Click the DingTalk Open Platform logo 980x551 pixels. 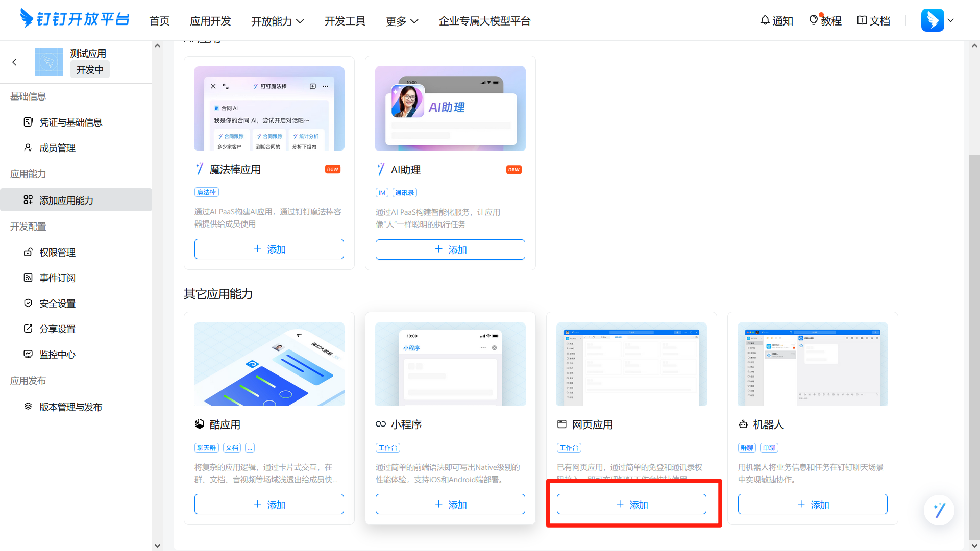point(75,19)
